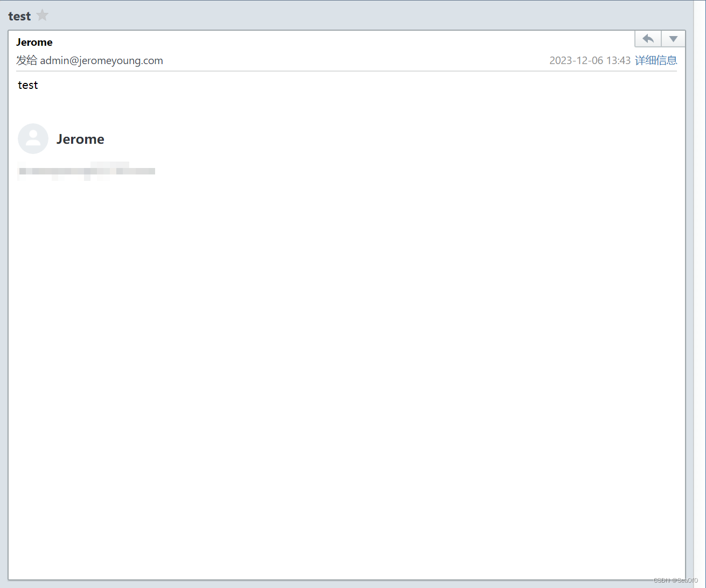Viewport: 706px width, 588px height.
Task: Click the test subject title
Action: tap(19, 16)
